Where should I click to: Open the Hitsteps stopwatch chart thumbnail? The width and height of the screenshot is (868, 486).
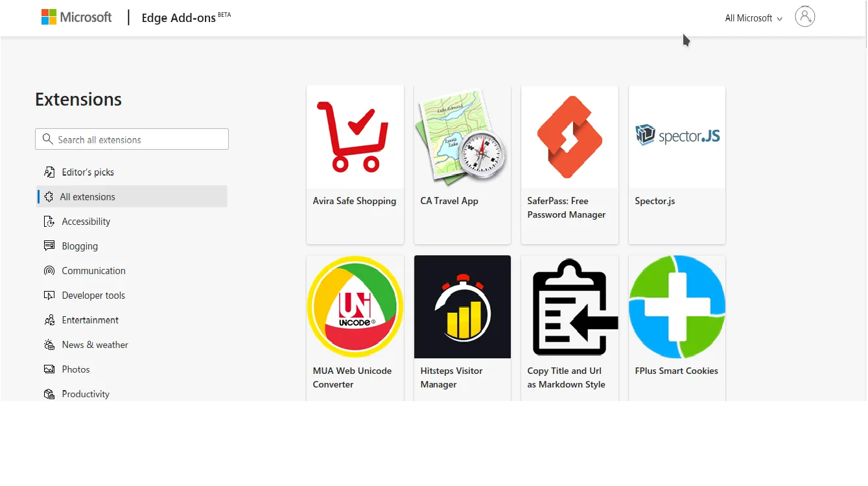click(462, 307)
